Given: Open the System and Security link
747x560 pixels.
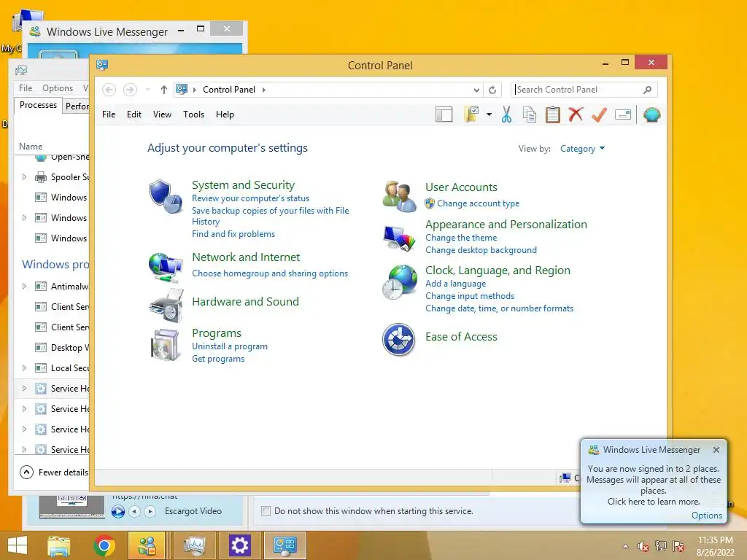Looking at the screenshot, I should coord(243,184).
